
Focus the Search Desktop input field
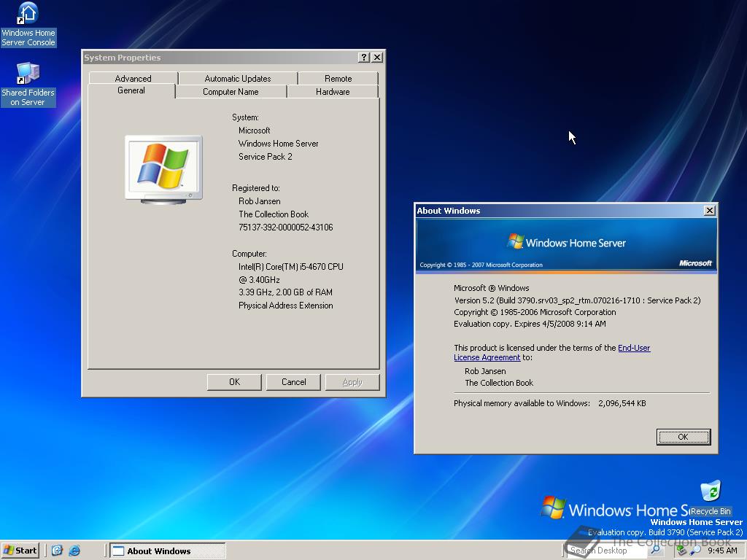click(606, 551)
